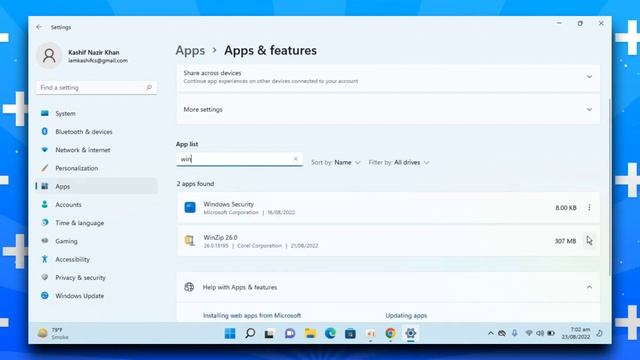
Task: Open the WinZip 26.0 three-dot menu
Action: (x=589, y=241)
